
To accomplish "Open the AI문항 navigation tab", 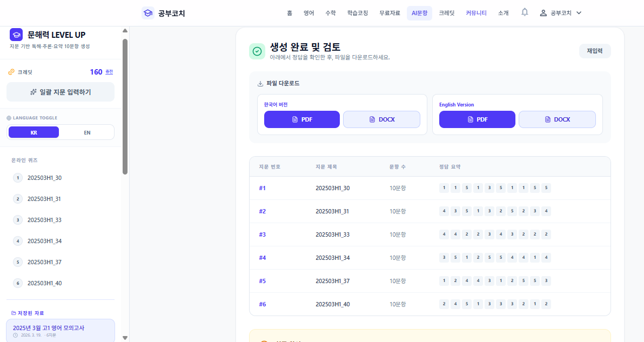I will coord(419,13).
